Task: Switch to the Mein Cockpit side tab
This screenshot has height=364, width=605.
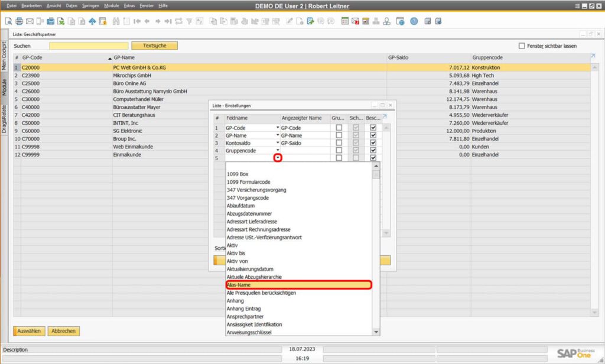Action: (x=4, y=56)
